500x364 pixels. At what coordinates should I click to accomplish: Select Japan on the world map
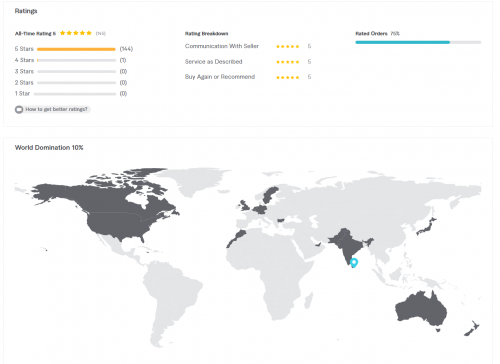(x=427, y=227)
